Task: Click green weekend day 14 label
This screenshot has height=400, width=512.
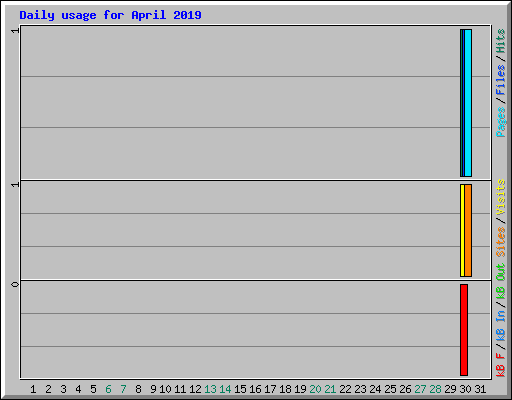Action: coord(225,389)
